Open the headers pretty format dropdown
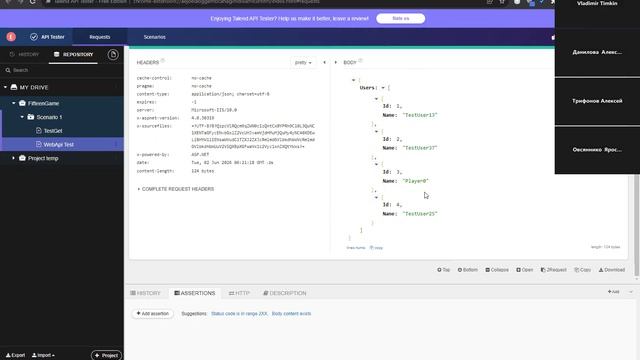The width and height of the screenshot is (640, 360). pyautogui.click(x=303, y=62)
